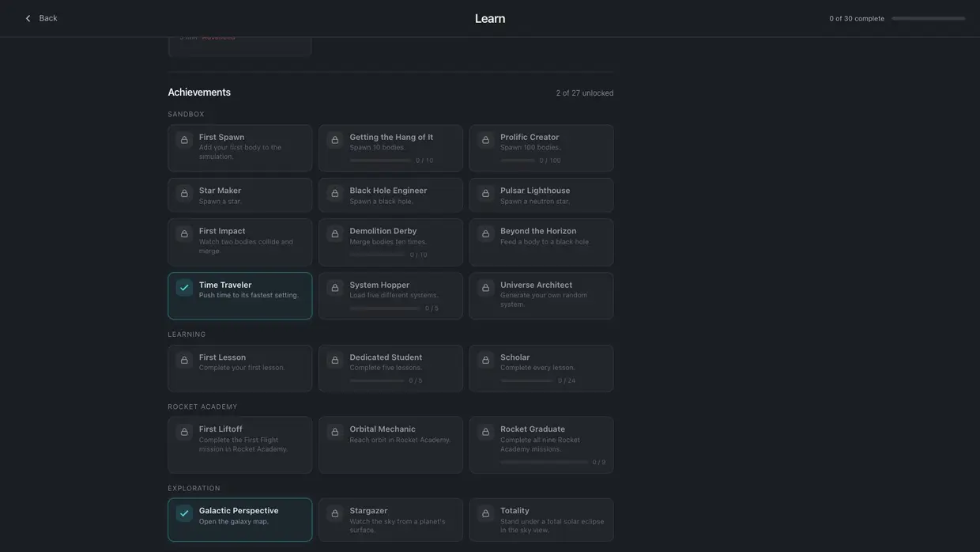Click the back arrow chevron icon
980x552 pixels.
tap(28, 18)
